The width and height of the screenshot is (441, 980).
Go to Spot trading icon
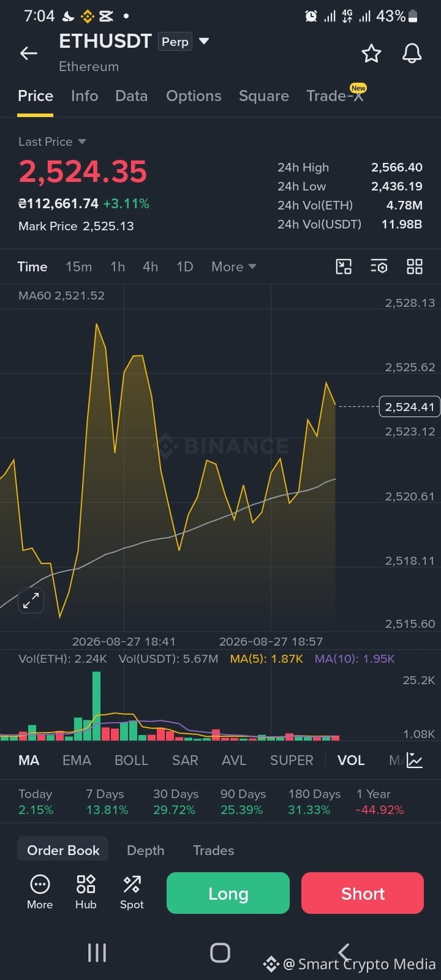tap(132, 884)
